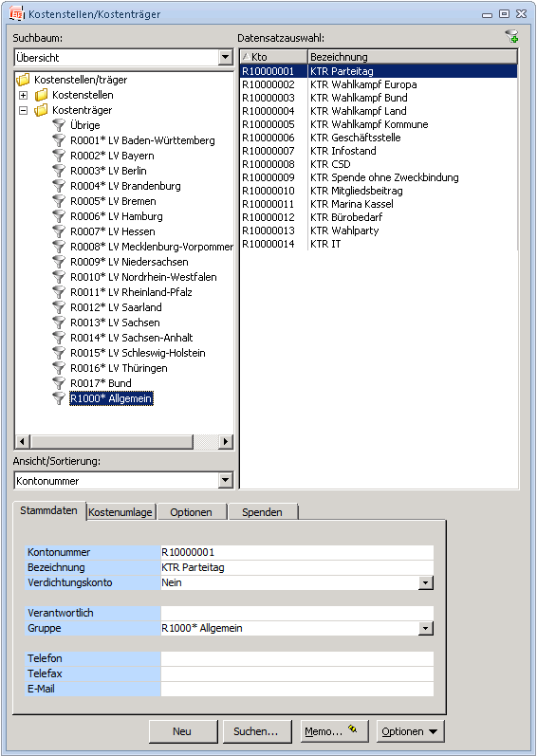
Task: Click the Neu button
Action: [182, 731]
